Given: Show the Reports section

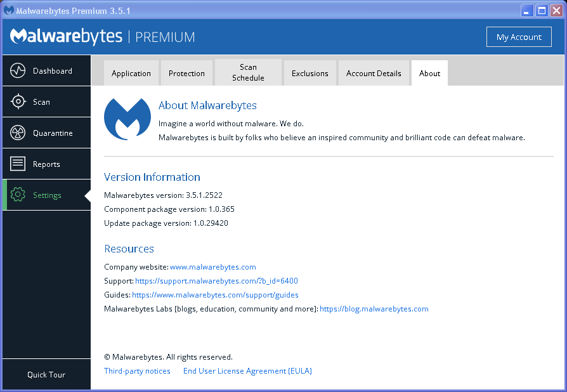Looking at the screenshot, I should [x=47, y=164].
